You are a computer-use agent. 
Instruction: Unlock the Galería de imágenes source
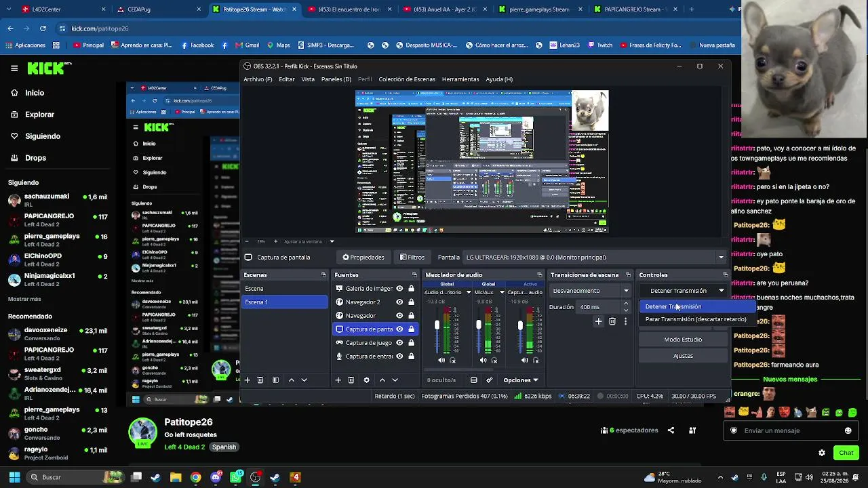(411, 289)
